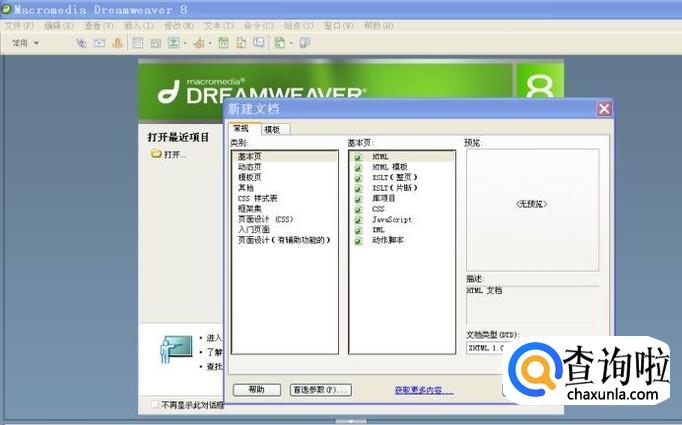
Task: Switch to the 常规 tab
Action: click(244, 128)
